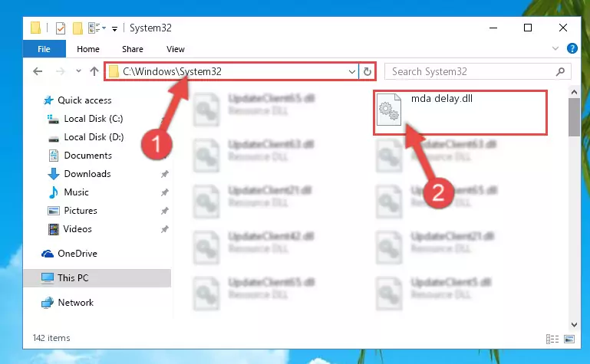Screen dimensions: 590x364
Task: Click the Back navigation arrow
Action: click(38, 71)
